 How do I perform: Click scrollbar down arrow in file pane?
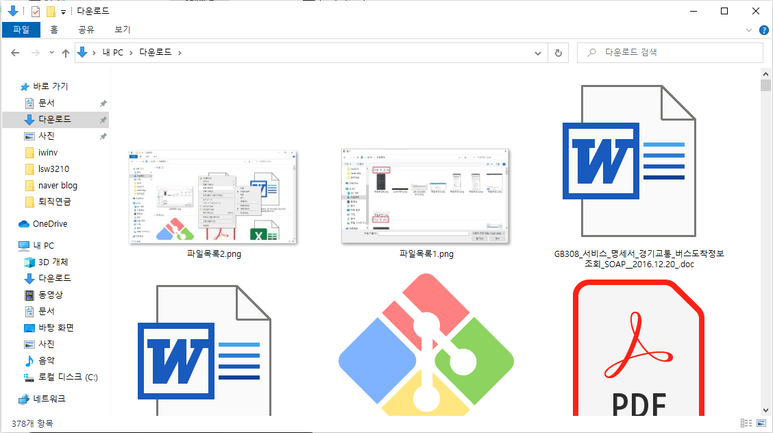[765, 410]
